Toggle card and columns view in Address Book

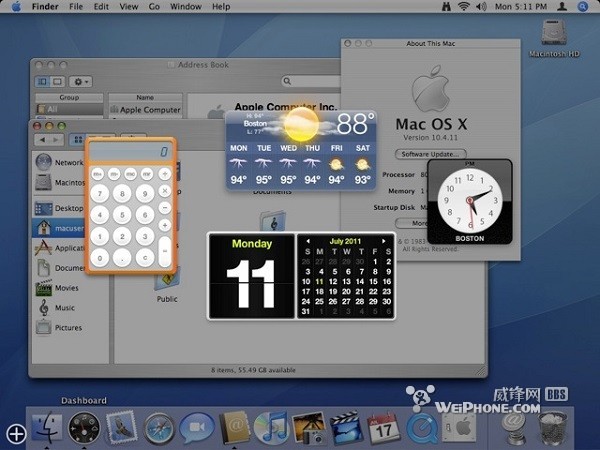[43, 82]
